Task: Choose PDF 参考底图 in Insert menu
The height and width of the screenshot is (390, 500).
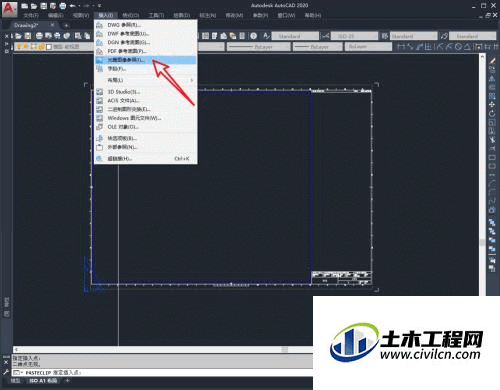Action: pos(146,51)
